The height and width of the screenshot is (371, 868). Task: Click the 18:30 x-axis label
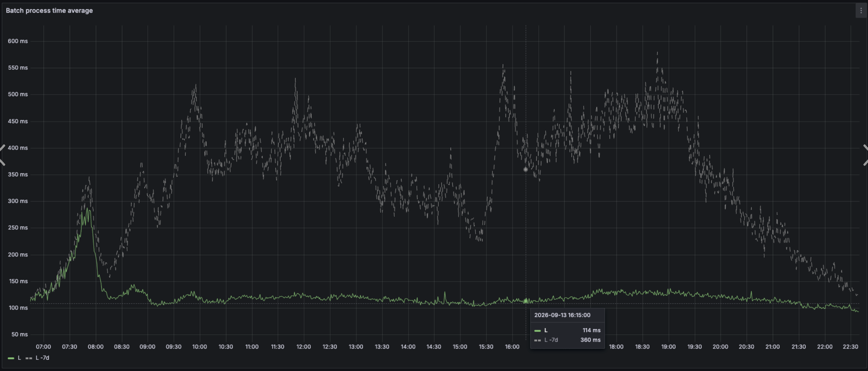point(642,347)
